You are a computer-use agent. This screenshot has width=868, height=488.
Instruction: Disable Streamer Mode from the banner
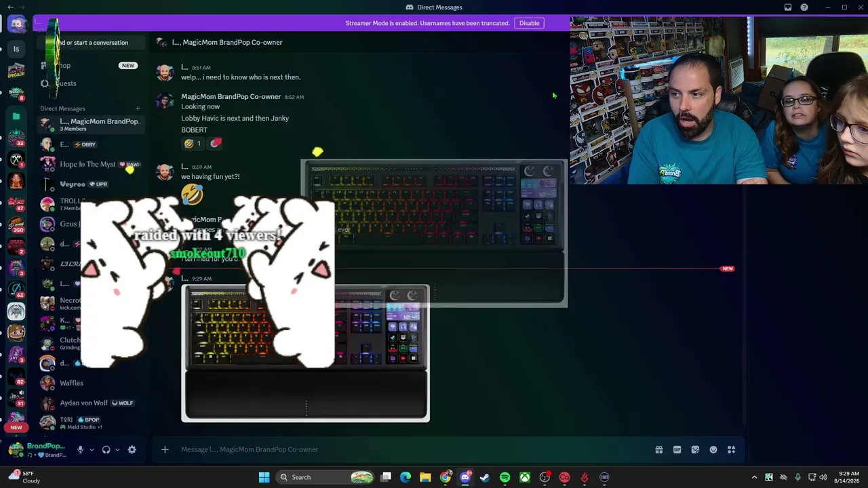point(529,23)
